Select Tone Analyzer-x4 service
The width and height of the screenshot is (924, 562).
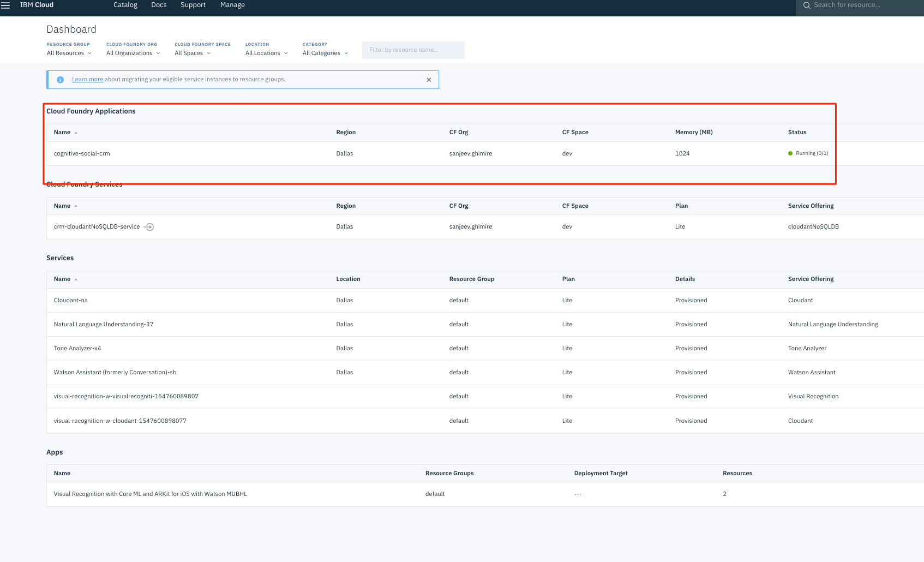[77, 348]
